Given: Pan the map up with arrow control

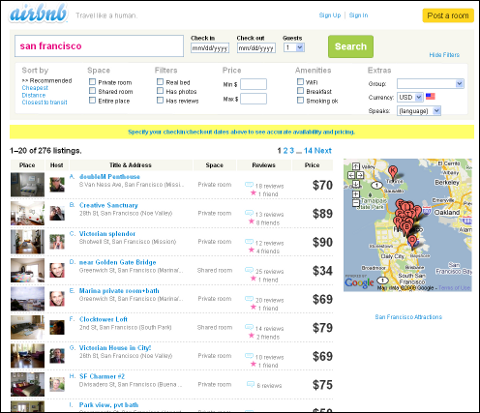Looking at the screenshot, I should pyautogui.click(x=356, y=166).
